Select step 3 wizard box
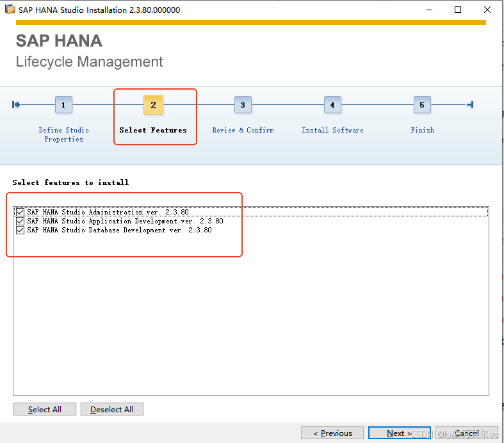This screenshot has height=443, width=504. click(243, 105)
